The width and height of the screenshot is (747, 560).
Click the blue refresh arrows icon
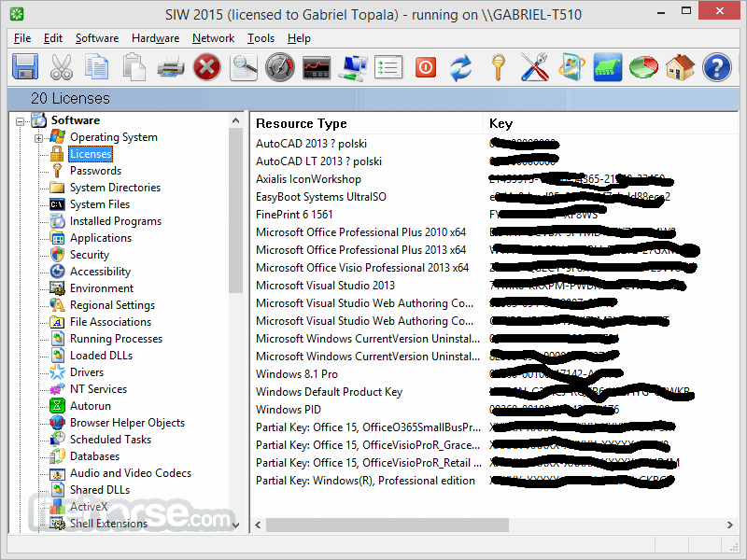pyautogui.click(x=461, y=66)
